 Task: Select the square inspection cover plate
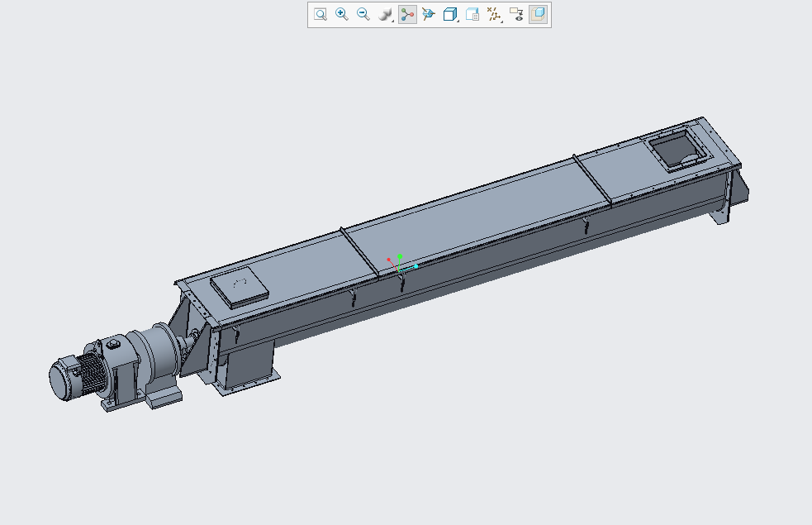click(x=240, y=288)
